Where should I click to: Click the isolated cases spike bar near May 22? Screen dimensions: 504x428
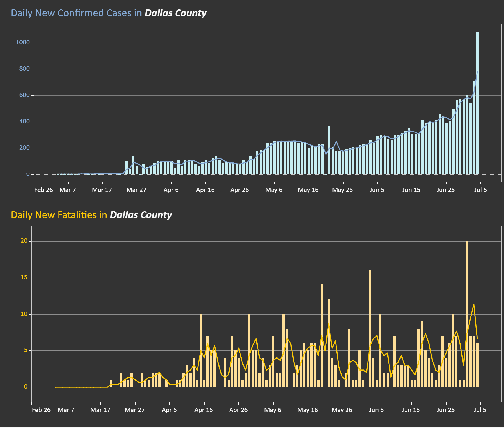329,150
